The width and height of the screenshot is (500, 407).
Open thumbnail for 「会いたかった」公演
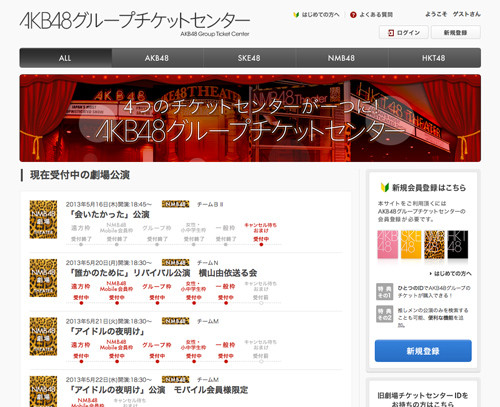click(43, 219)
